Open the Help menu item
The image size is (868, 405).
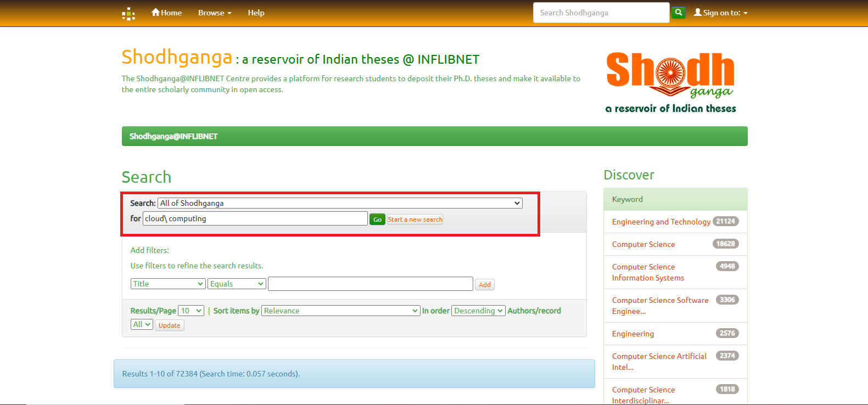[x=256, y=13]
